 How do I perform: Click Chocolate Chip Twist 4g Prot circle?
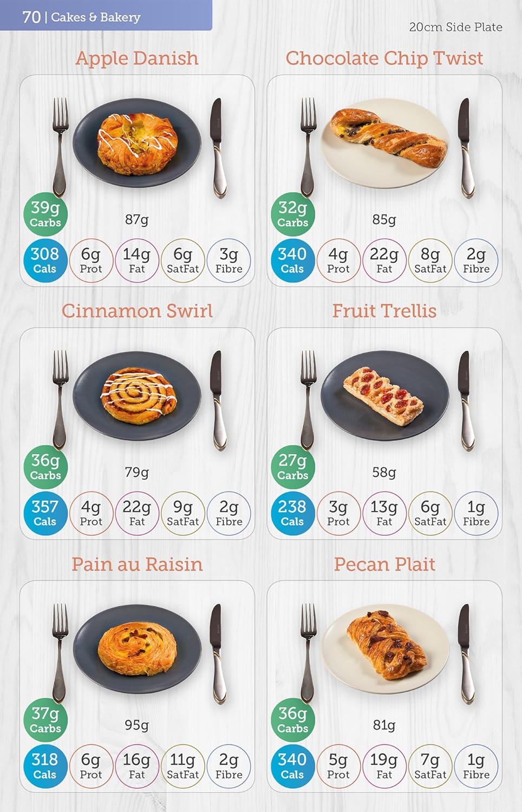tap(338, 260)
